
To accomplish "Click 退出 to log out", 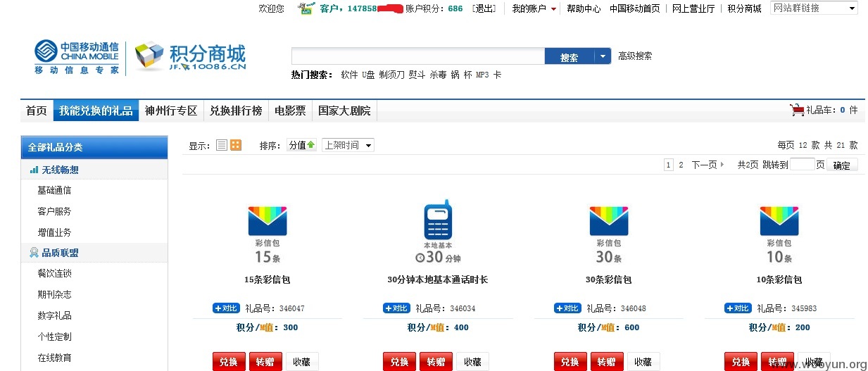I will pyautogui.click(x=484, y=8).
